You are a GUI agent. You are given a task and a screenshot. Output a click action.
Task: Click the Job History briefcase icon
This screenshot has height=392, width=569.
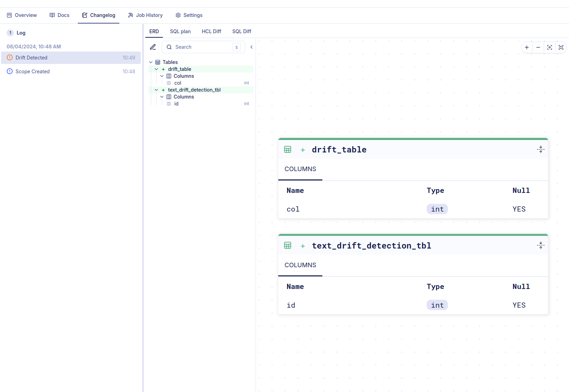tap(130, 15)
